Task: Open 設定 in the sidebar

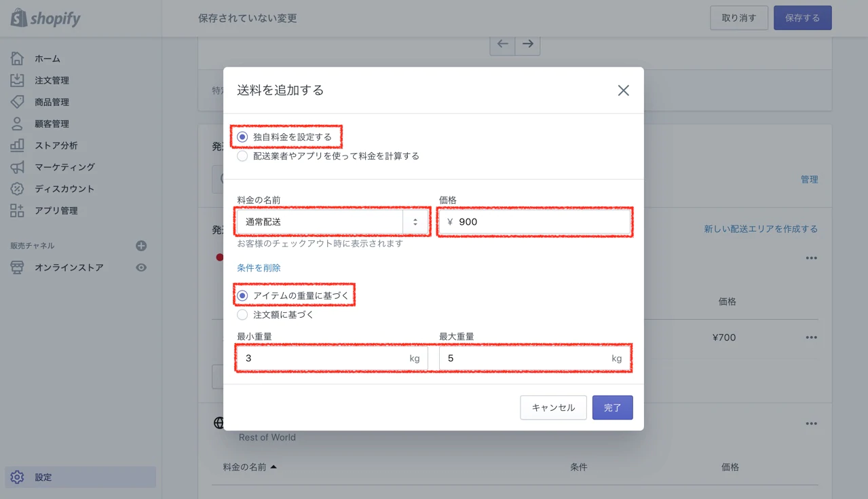Action: click(x=43, y=477)
